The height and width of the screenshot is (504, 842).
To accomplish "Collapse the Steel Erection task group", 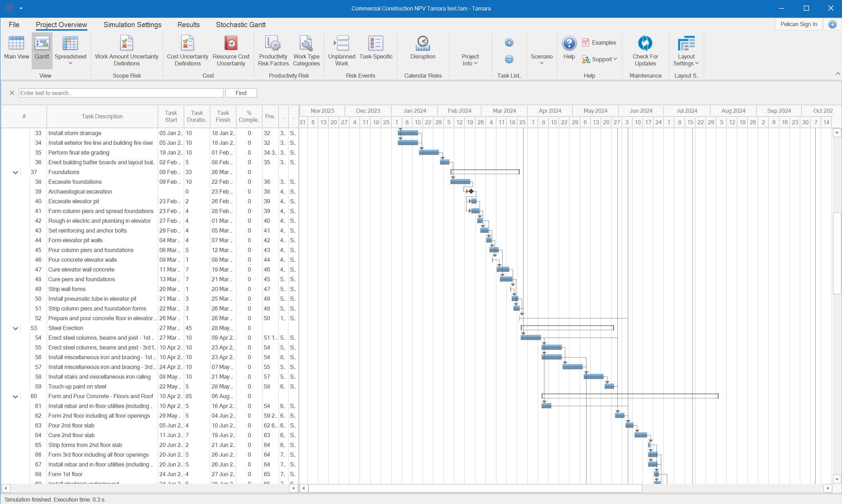I will 15,328.
